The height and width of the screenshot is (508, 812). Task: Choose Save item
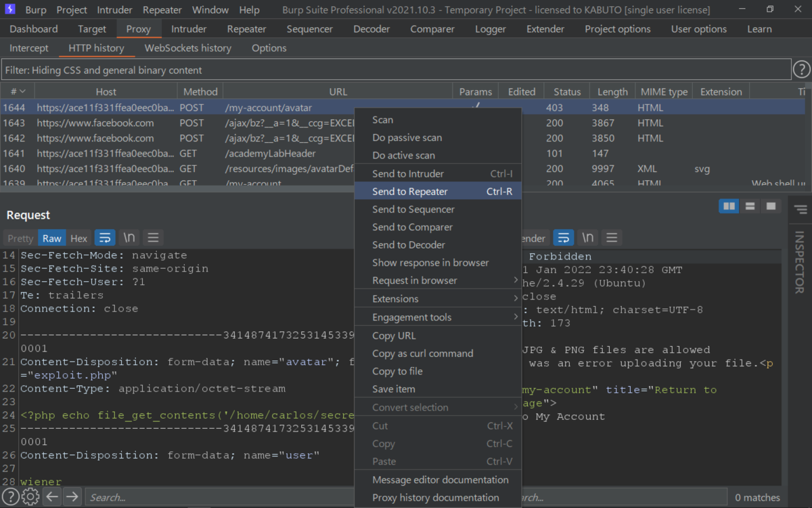[438, 389]
